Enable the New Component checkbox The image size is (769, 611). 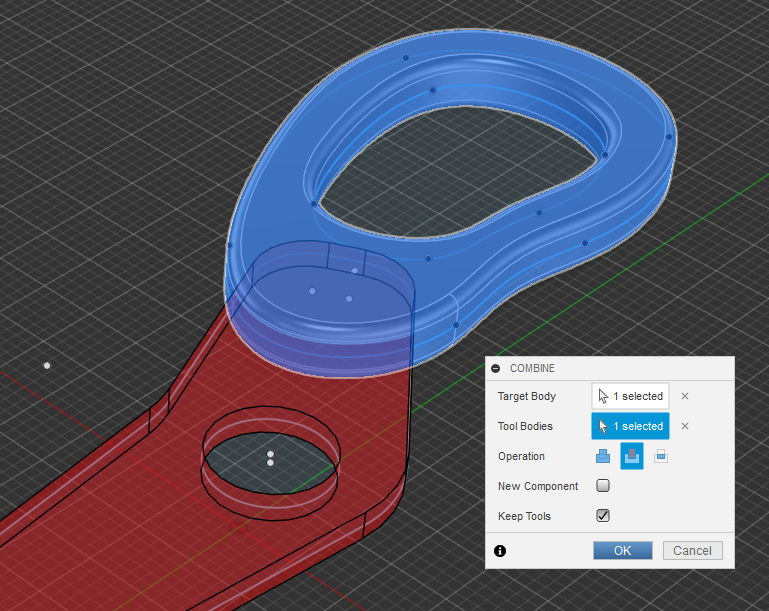(x=603, y=486)
